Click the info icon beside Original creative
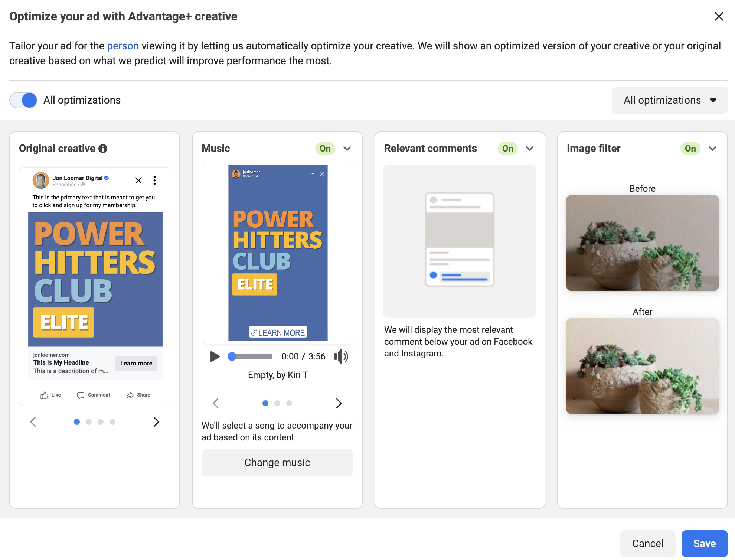This screenshot has height=560, width=735. point(103,149)
